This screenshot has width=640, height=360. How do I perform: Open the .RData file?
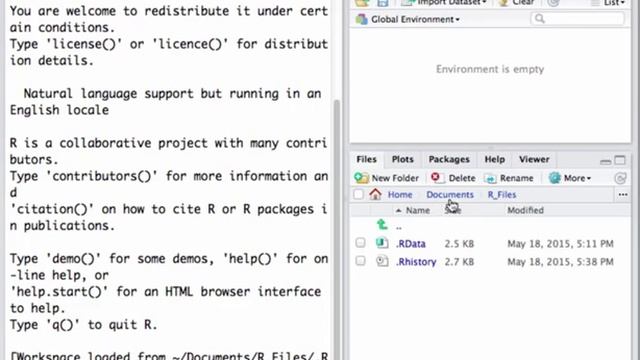411,244
